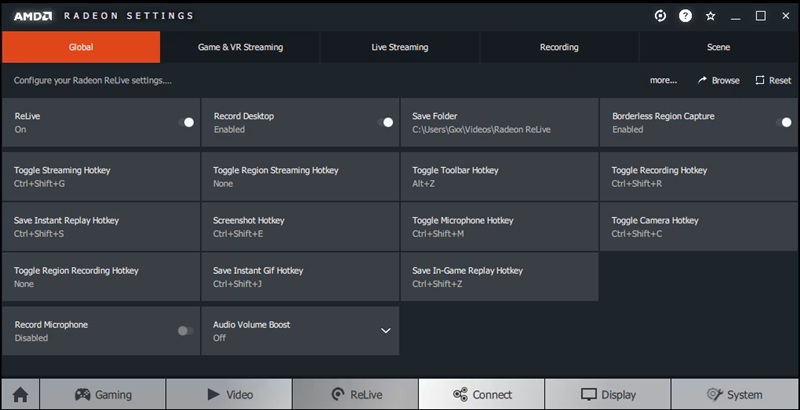Viewport: 800px width, 410px height.
Task: Edit the Save Instant Gif Hotkey tile
Action: 301,277
